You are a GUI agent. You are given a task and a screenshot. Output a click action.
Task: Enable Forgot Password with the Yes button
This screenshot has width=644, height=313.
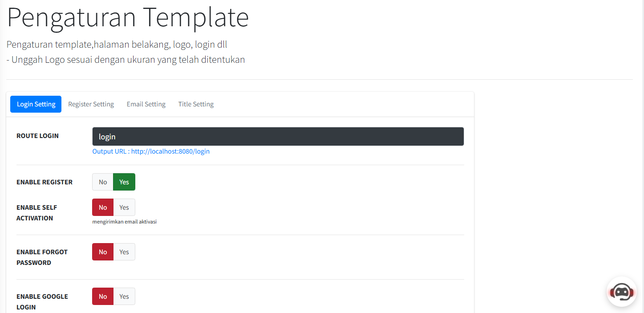click(x=124, y=252)
